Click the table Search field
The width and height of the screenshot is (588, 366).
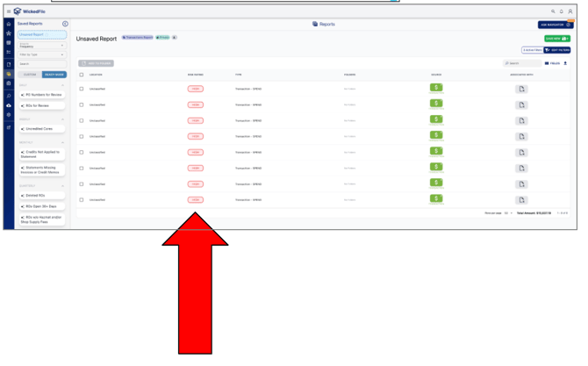point(522,63)
